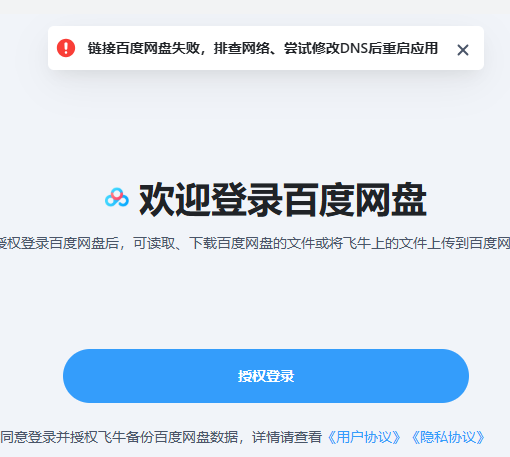
Task: Click the 授权登录百度网盘后 description sentence
Action: (59, 243)
